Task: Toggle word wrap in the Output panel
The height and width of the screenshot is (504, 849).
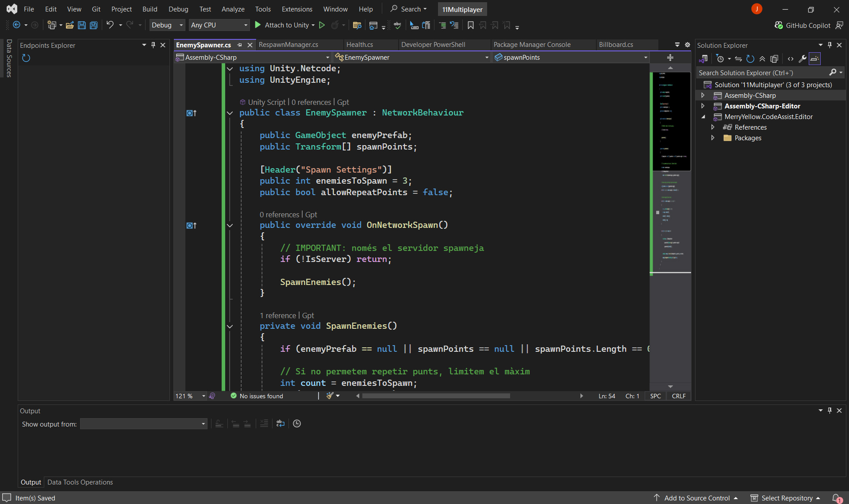Action: (280, 423)
